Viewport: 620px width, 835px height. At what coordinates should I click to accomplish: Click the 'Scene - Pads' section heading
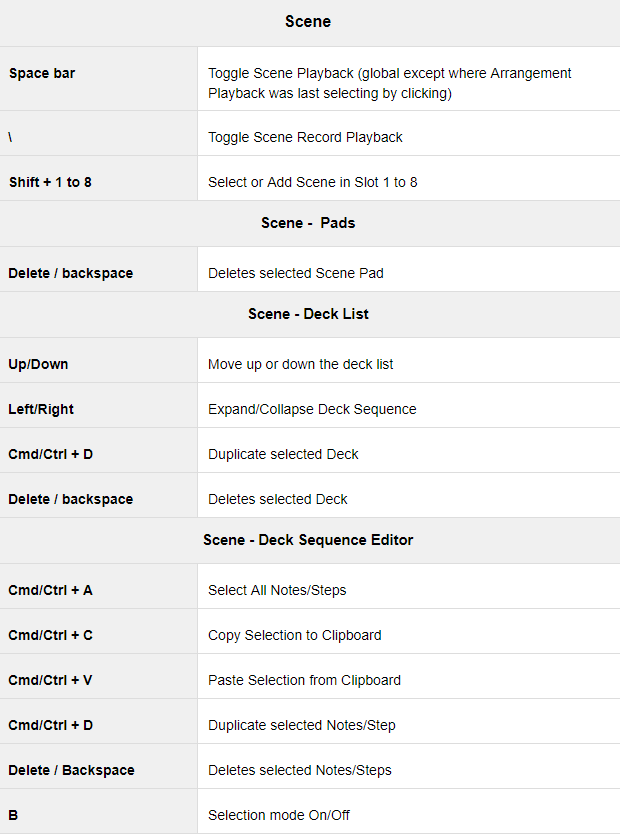(x=308, y=223)
